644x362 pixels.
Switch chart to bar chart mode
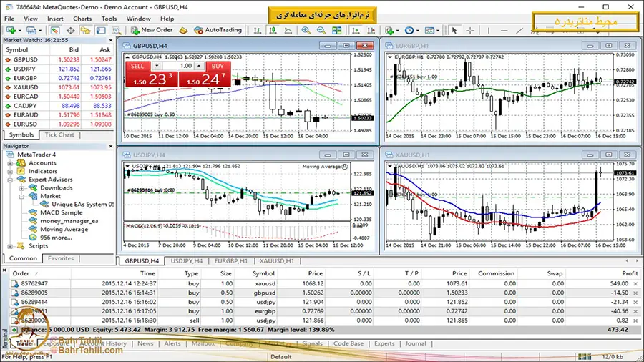258,30
